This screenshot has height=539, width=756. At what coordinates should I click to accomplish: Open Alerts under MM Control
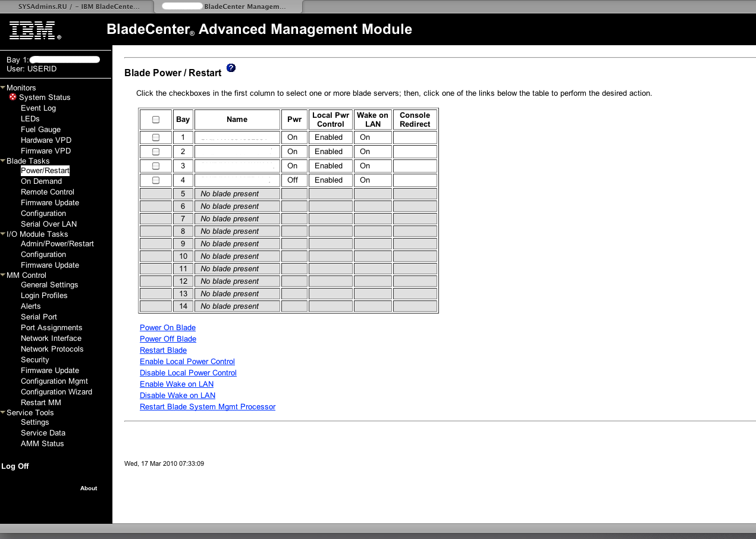pos(31,306)
